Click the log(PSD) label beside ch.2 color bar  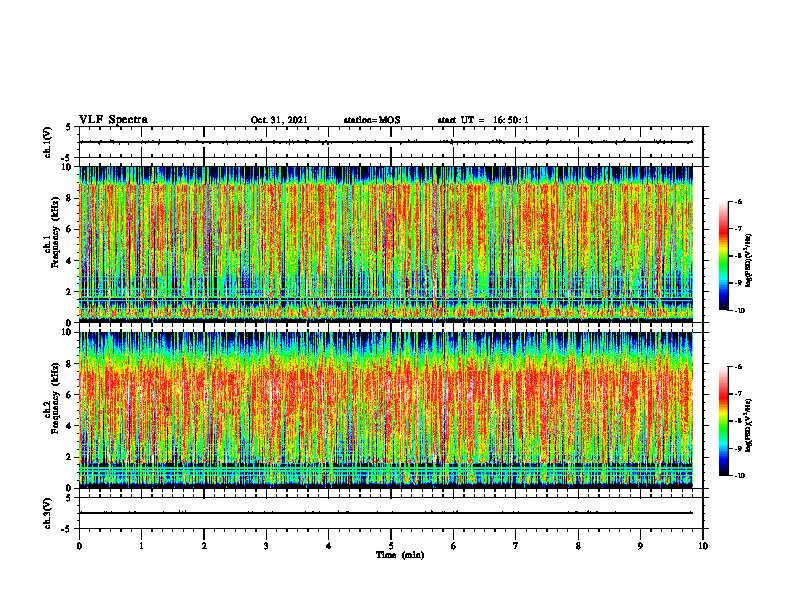(x=750, y=425)
